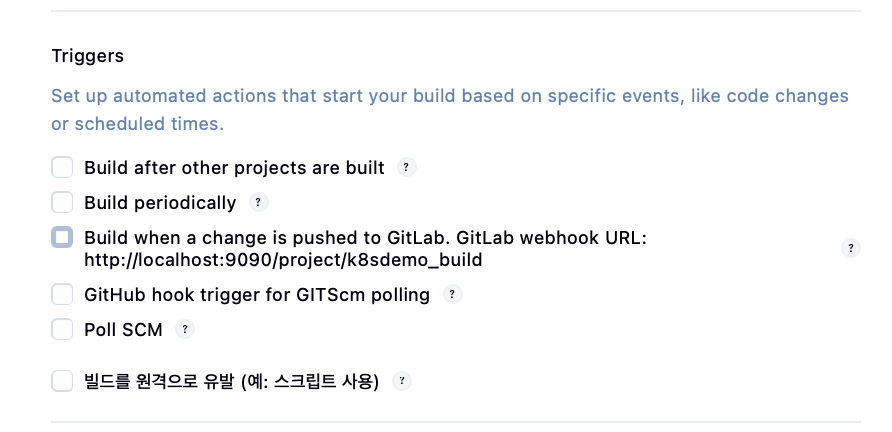This screenshot has height=432, width=892.
Task: Tick the Build periodically checkbox
Action: (x=63, y=203)
